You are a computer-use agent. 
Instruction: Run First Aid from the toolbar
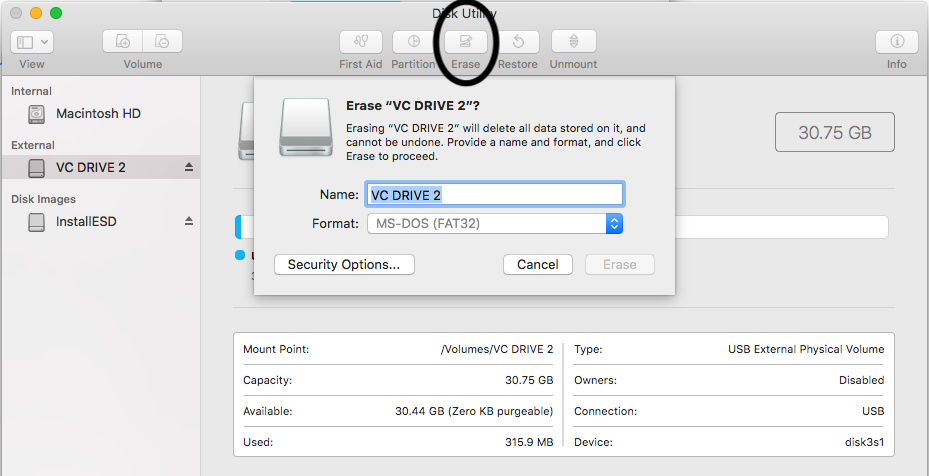click(360, 41)
